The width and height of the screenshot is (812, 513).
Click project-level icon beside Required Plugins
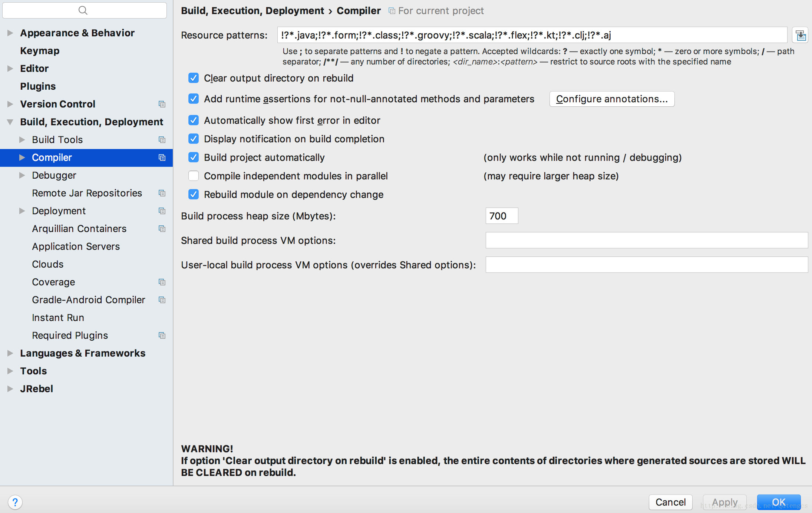(x=162, y=335)
